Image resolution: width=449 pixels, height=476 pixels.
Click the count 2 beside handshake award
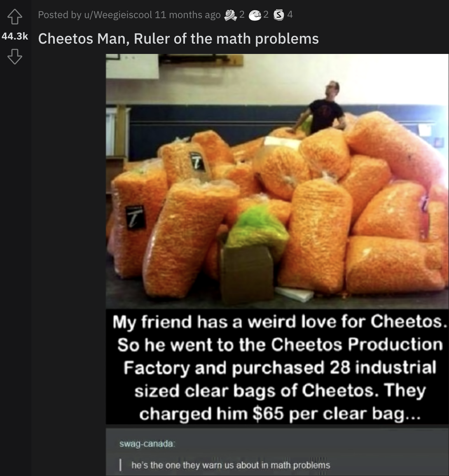(x=242, y=14)
